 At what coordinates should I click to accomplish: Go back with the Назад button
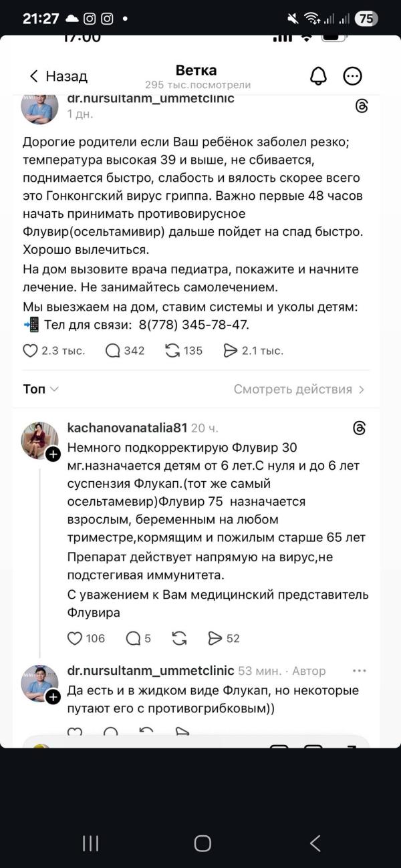coord(58,76)
